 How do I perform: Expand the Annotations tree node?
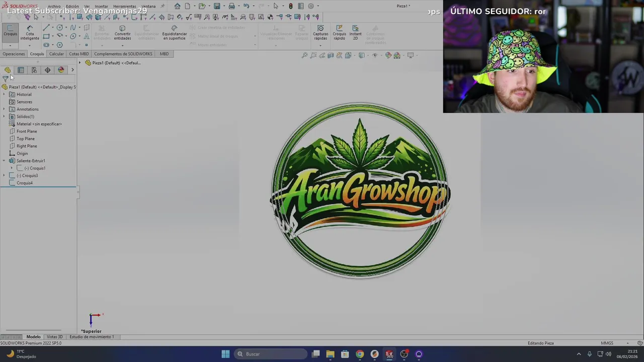(x=4, y=109)
